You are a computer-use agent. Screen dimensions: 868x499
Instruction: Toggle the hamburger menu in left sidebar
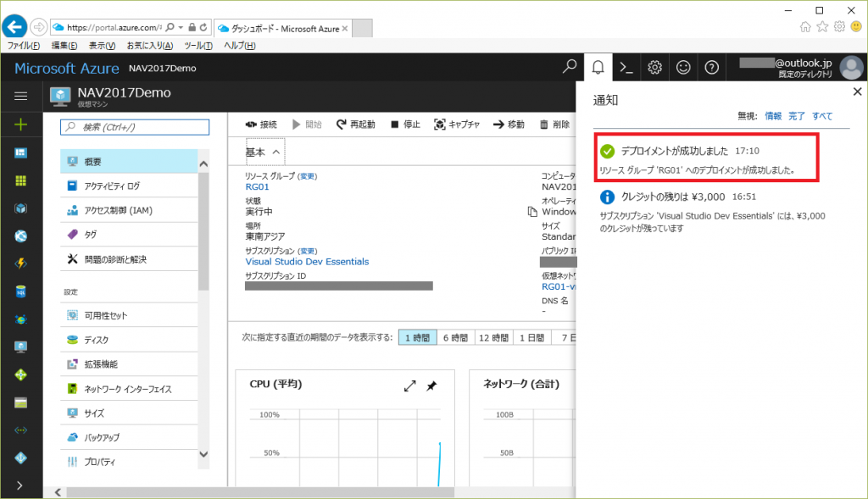click(x=20, y=97)
